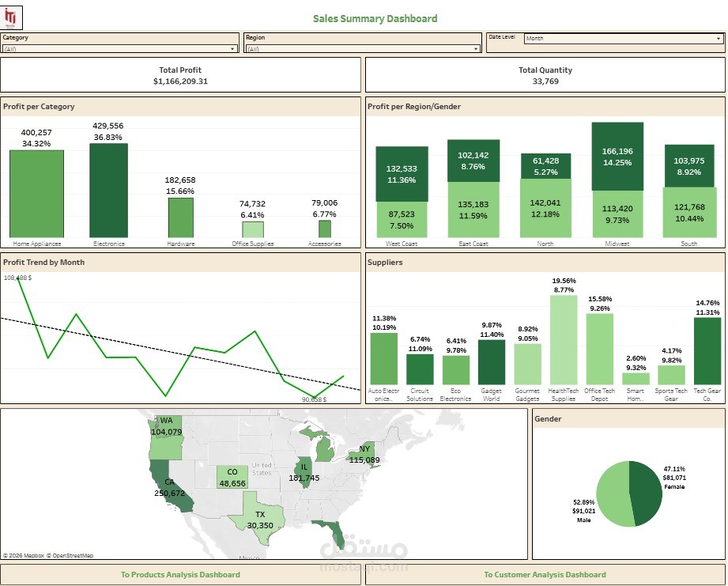The height and width of the screenshot is (586, 728).
Task: Click the West Coast lower bar segment
Action: (402, 221)
